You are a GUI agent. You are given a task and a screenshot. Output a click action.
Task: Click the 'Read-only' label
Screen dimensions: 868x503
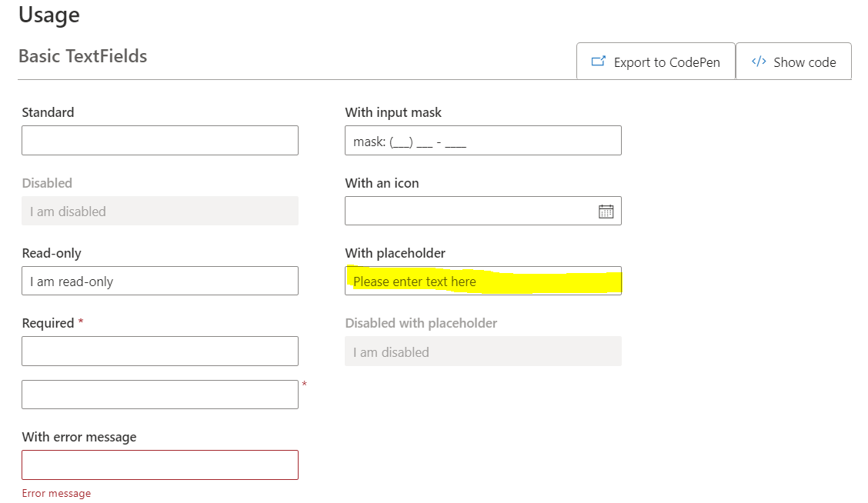(52, 254)
